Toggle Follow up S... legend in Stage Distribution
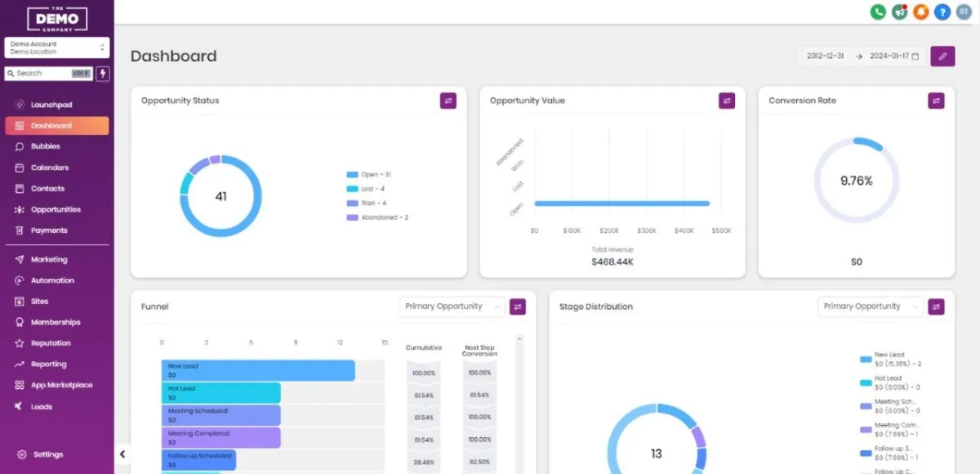 point(892,453)
